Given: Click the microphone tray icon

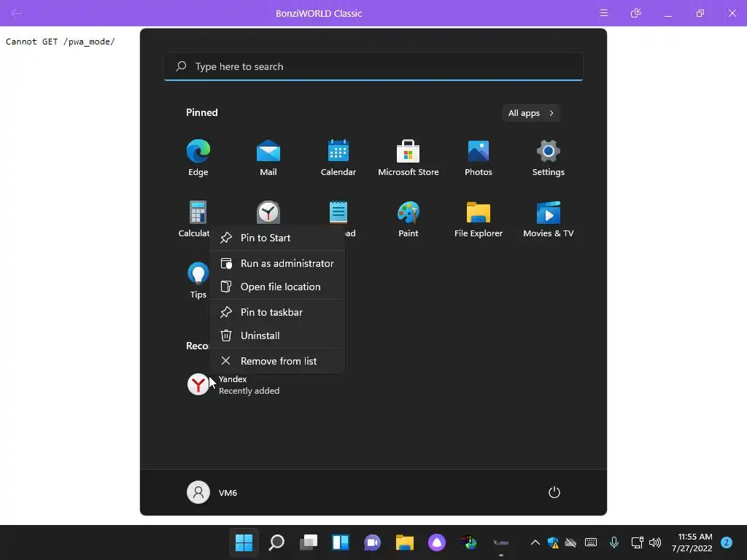Looking at the screenshot, I should click(614, 542).
